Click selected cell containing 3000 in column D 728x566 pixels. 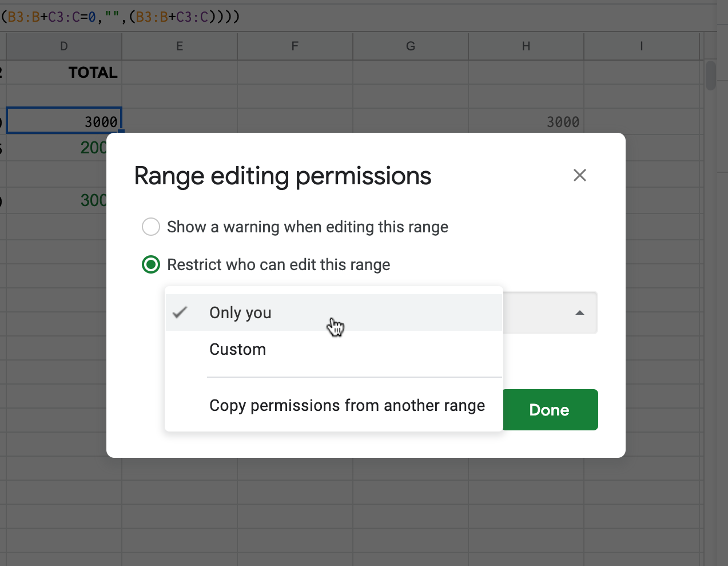[x=64, y=121]
